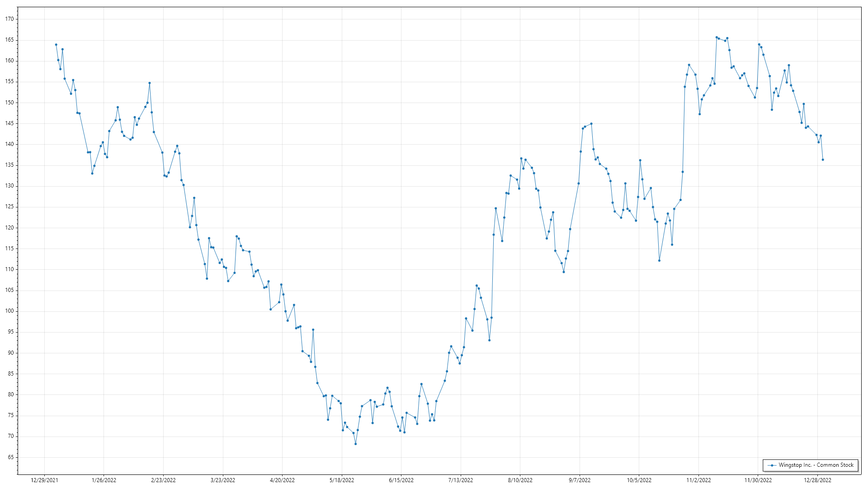Click the 5/18/2022 x-axis label
The width and height of the screenshot is (868, 488).
tap(342, 480)
